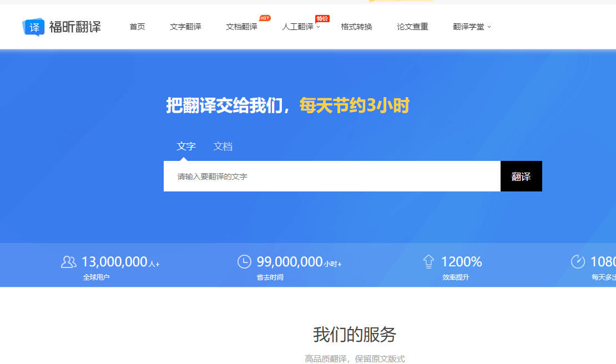The image size is (616, 364).
Task: Click the 全球用户 label
Action: (x=96, y=277)
